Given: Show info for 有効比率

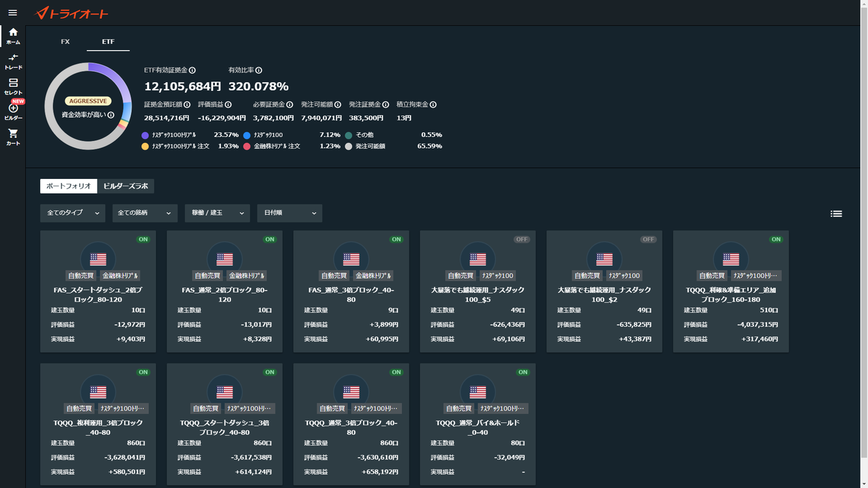Looking at the screenshot, I should (259, 70).
